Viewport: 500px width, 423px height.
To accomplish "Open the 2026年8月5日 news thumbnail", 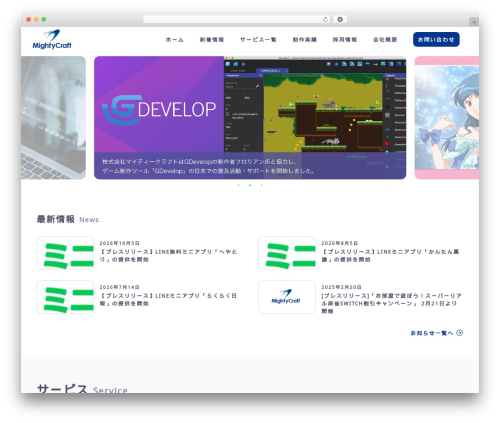I will tap(287, 253).
